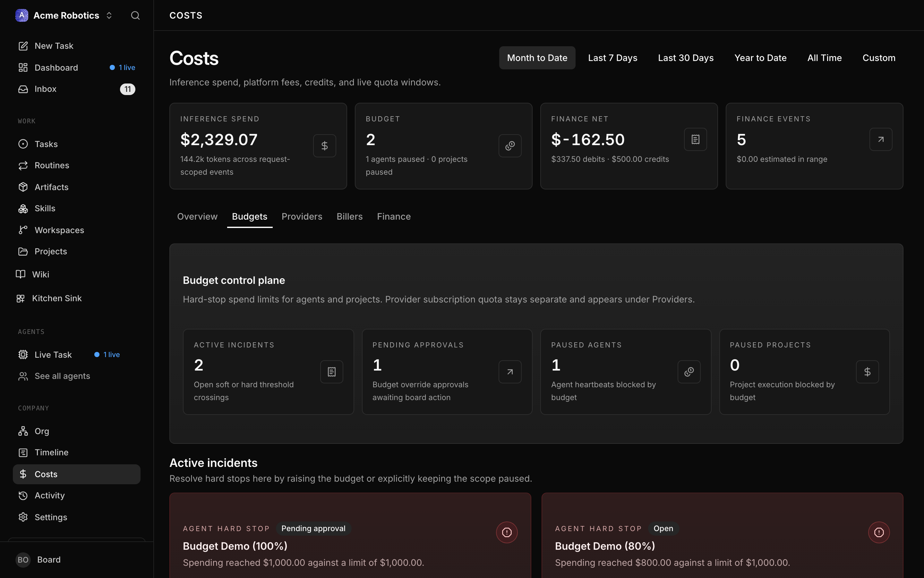Click alert icon on Budget Demo (80%)
The height and width of the screenshot is (578, 924).
coord(879,532)
